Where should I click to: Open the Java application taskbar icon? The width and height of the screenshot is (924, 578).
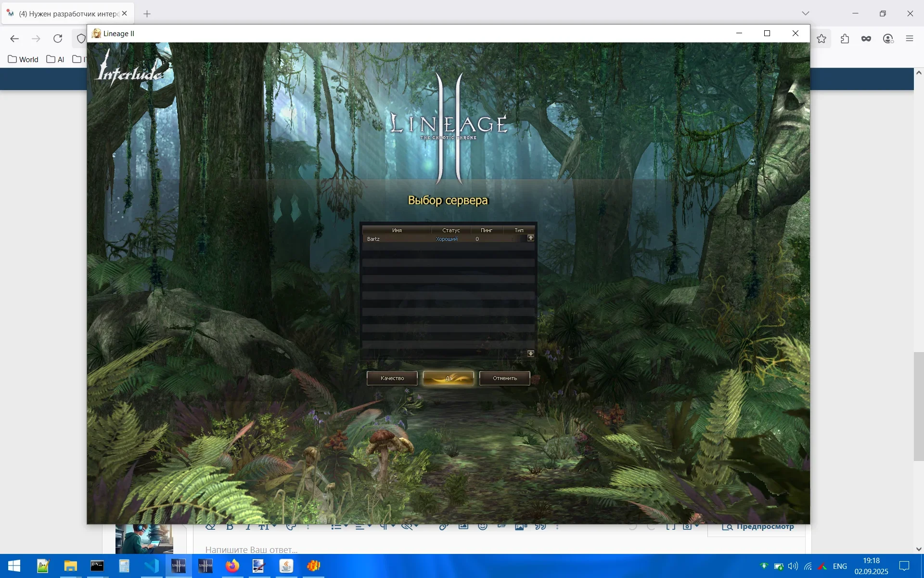pos(286,566)
